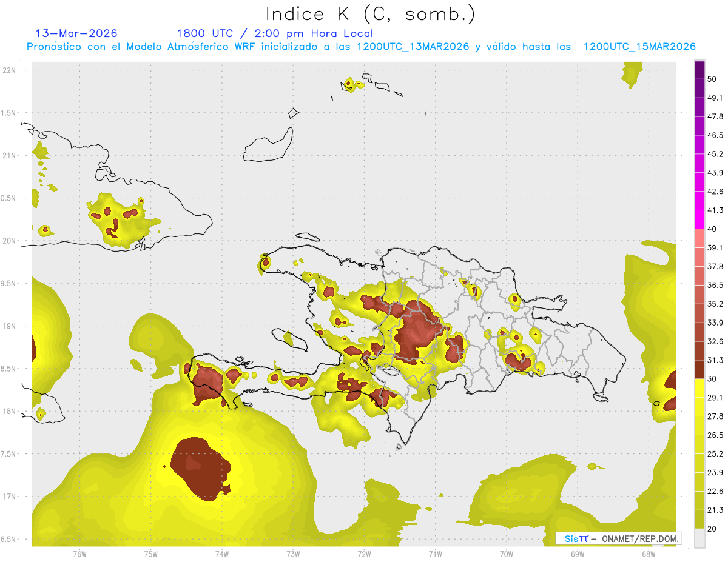Viewport: 728px width, 562px height.
Task: Click the colorbar label '40'
Action: (712, 229)
